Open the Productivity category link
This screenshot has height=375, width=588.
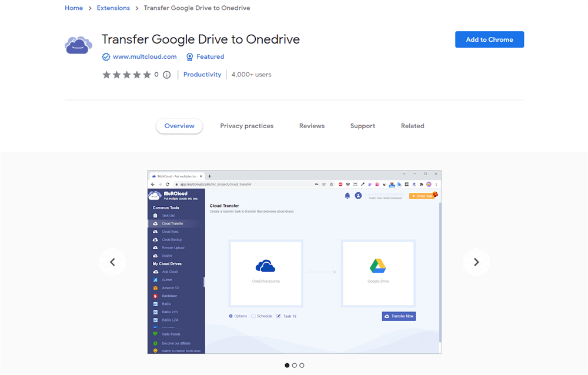(202, 75)
